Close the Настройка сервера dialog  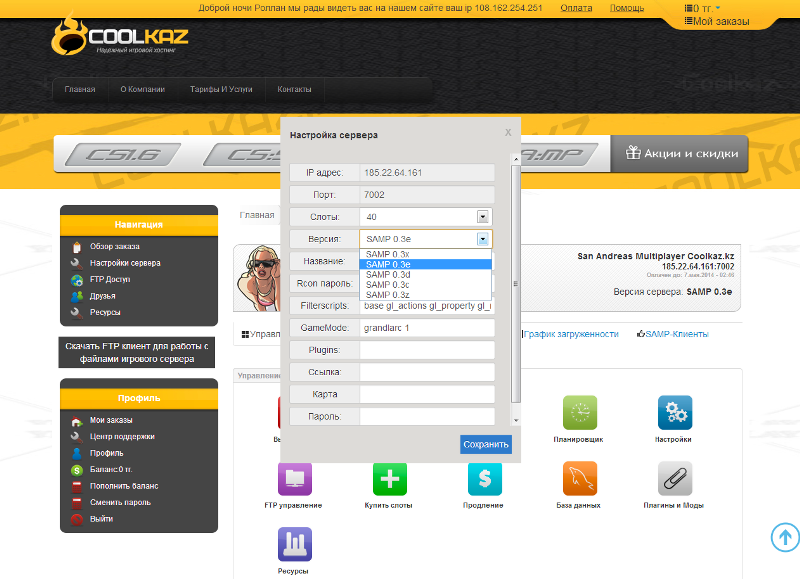(x=508, y=133)
